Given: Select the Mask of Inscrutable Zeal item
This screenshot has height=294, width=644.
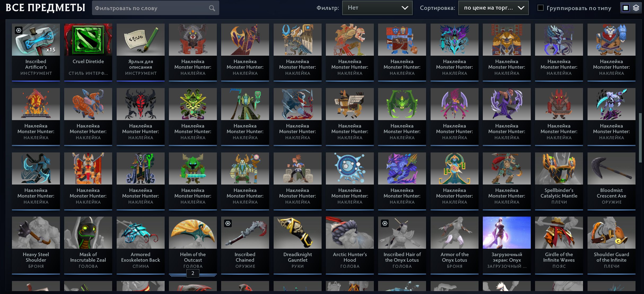Looking at the screenshot, I should [x=88, y=245].
